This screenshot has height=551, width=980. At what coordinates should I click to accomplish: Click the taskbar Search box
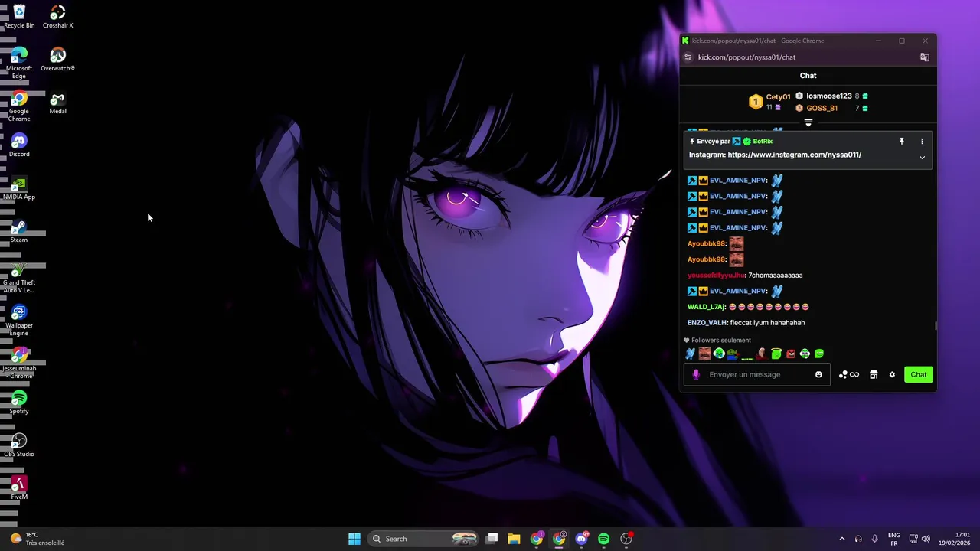[x=424, y=539]
